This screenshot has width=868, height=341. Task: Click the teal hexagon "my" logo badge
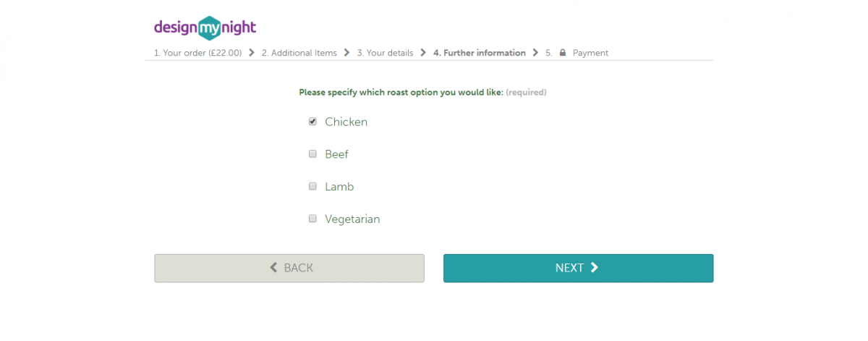point(210,28)
